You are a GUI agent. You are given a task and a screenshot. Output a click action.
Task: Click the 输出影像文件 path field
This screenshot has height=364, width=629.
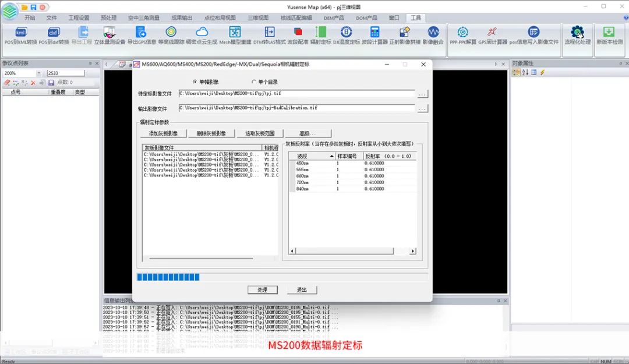tap(296, 108)
